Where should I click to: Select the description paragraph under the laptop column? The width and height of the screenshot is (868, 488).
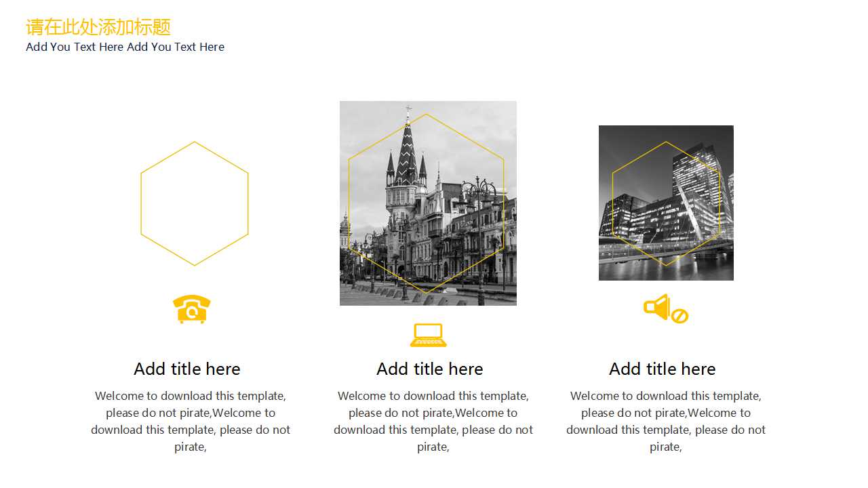pos(433,421)
